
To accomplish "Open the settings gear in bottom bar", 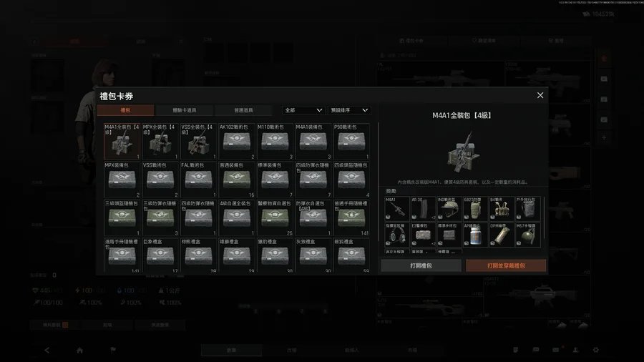I will pyautogui.click(x=596, y=350).
